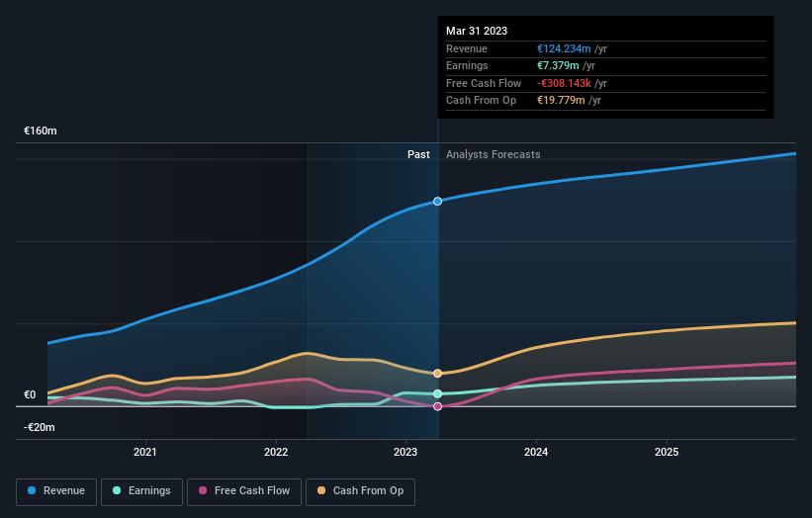The height and width of the screenshot is (518, 812).
Task: Click the Earnings row label in tooltip
Action: pos(467,65)
